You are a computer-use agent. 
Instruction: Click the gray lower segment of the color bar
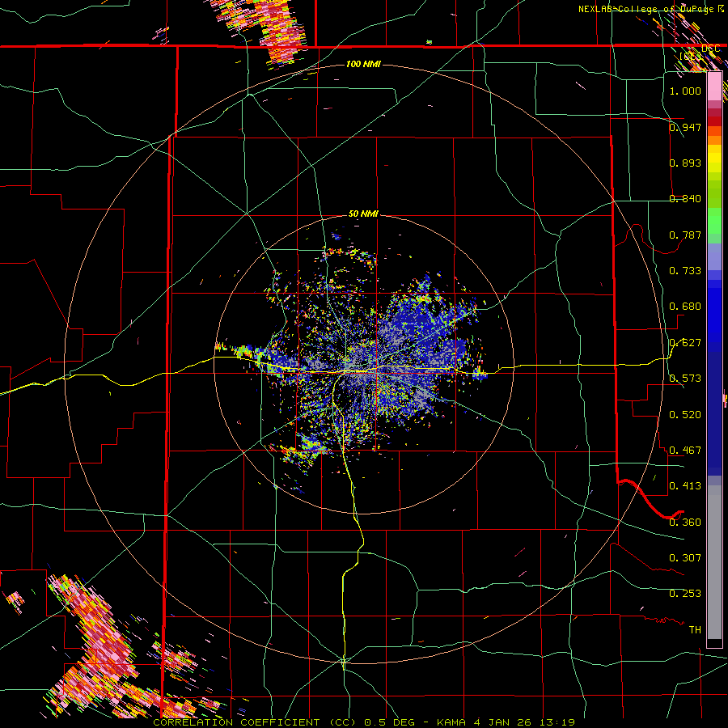coord(714,564)
